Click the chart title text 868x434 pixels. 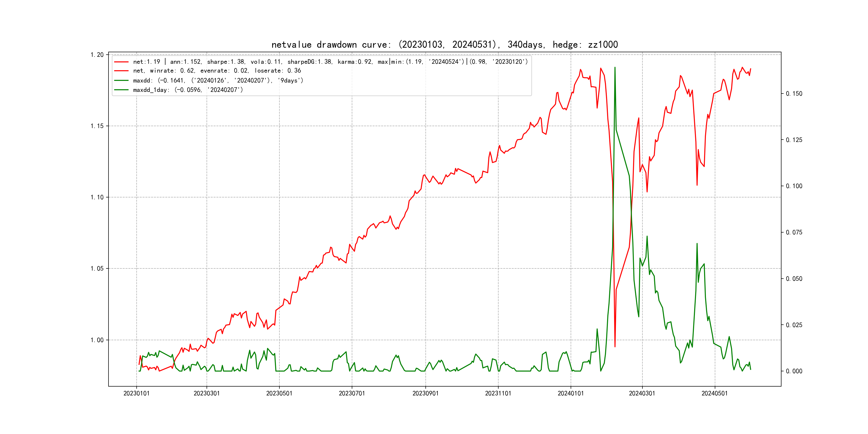click(444, 44)
